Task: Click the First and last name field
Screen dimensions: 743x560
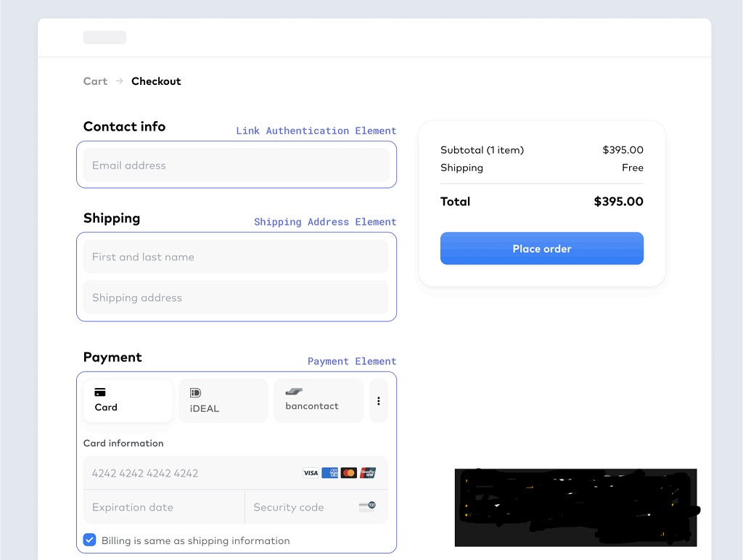Action: (x=236, y=257)
